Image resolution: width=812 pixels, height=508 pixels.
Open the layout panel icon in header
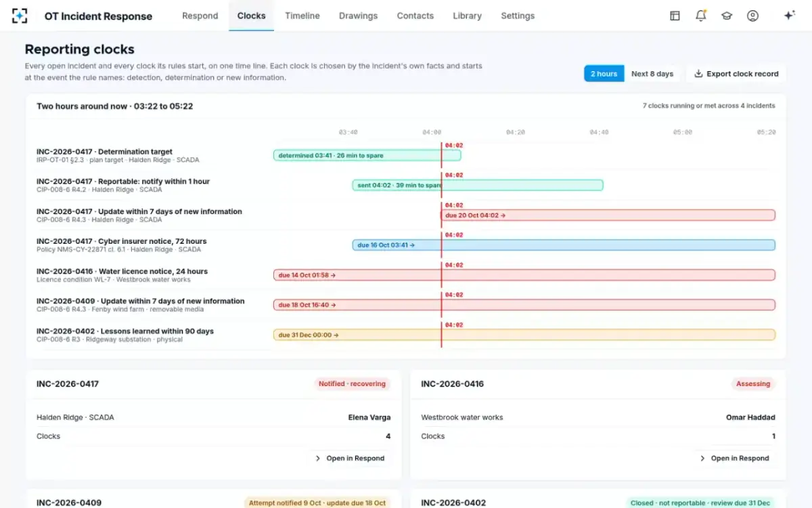tap(675, 16)
